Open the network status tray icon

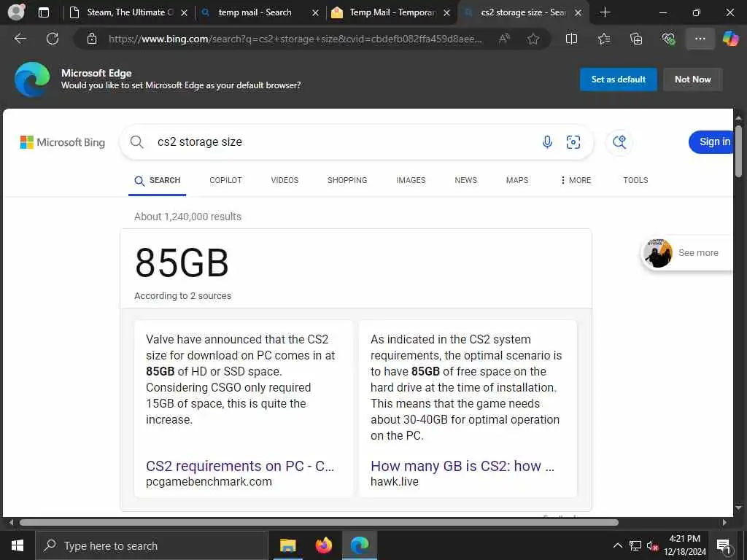(x=635, y=545)
